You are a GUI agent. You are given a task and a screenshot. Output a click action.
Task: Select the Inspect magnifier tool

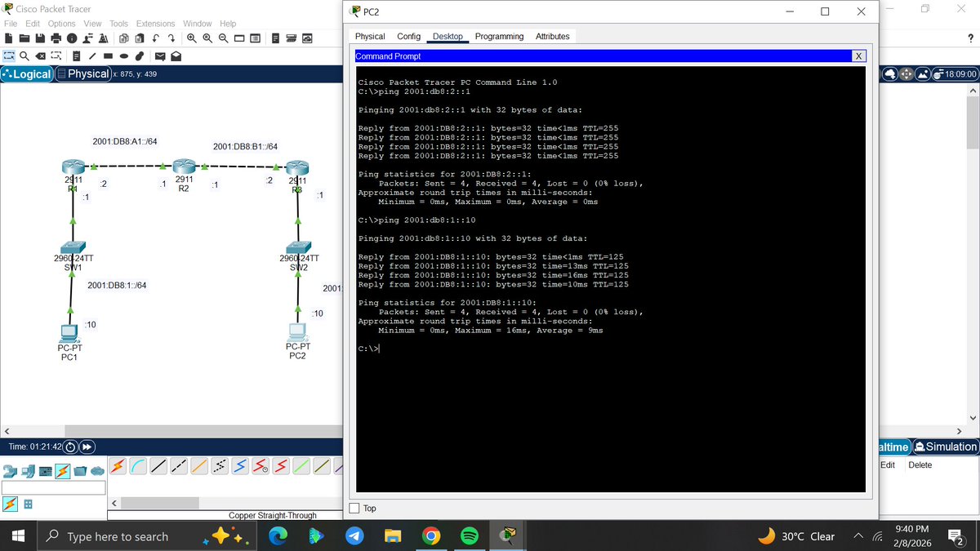click(24, 56)
